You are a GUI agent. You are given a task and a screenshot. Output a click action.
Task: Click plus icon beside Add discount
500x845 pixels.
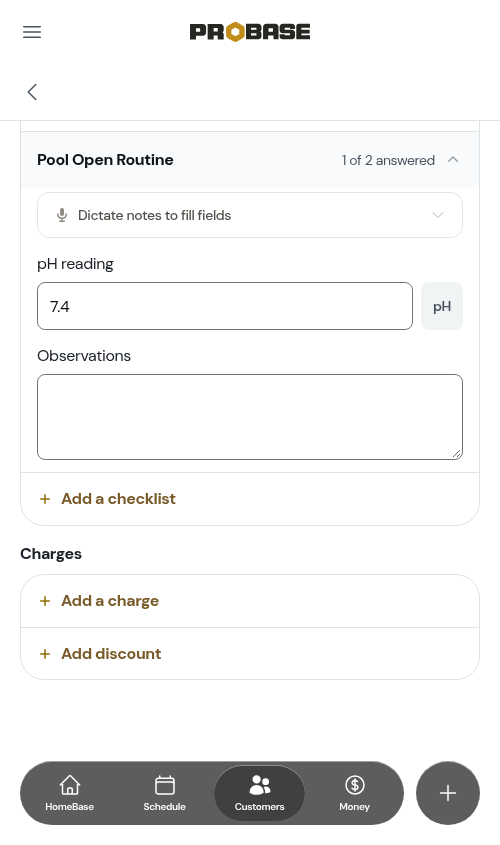click(x=45, y=654)
